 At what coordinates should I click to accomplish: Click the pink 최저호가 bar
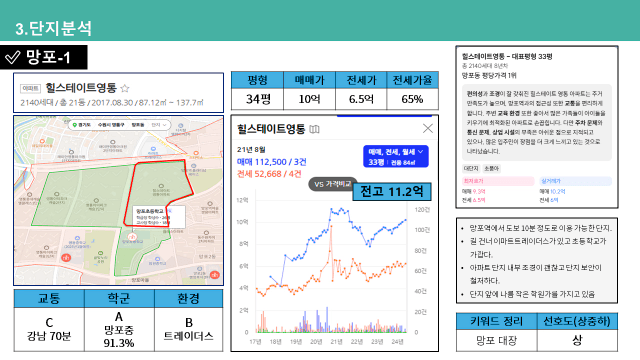[x=498, y=181]
